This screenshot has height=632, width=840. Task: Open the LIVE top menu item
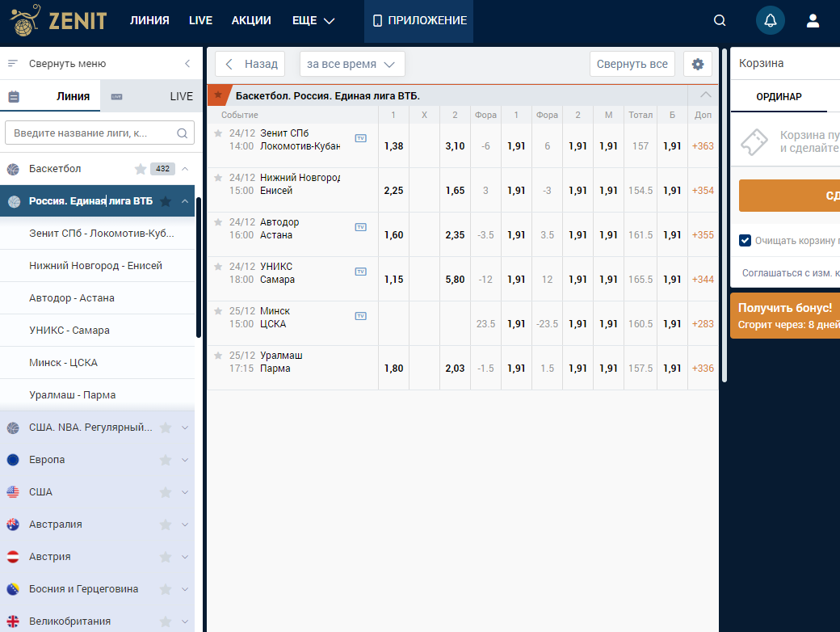point(201,20)
